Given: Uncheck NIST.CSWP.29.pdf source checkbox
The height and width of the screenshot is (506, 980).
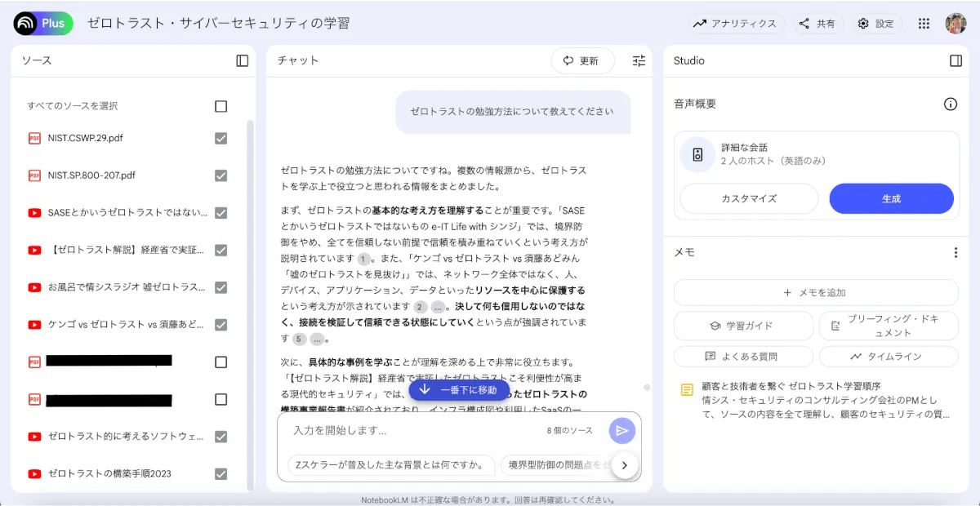Looking at the screenshot, I should pos(220,138).
